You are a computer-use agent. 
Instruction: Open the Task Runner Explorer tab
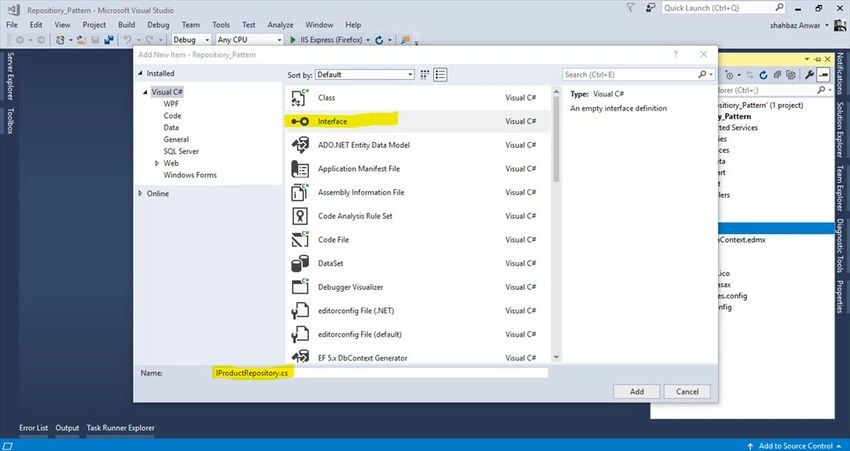tap(120, 428)
